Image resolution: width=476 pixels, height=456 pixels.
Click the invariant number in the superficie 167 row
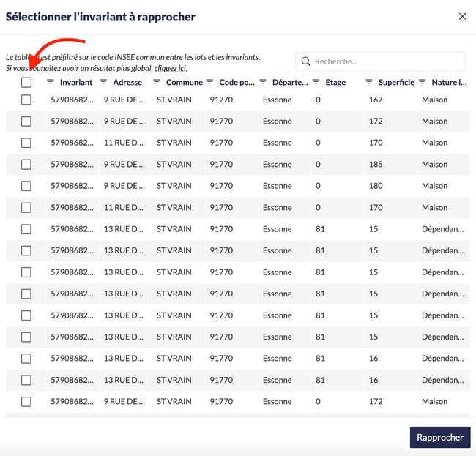click(72, 100)
